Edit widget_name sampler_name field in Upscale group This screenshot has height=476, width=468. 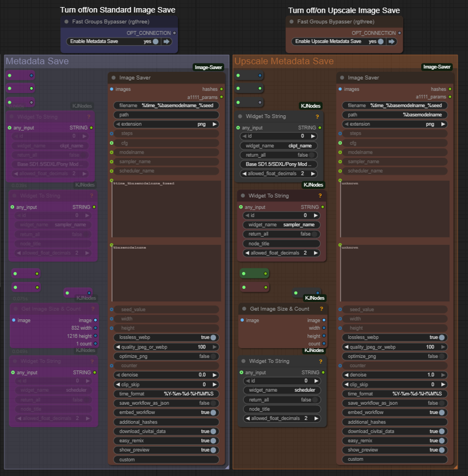tap(281, 225)
